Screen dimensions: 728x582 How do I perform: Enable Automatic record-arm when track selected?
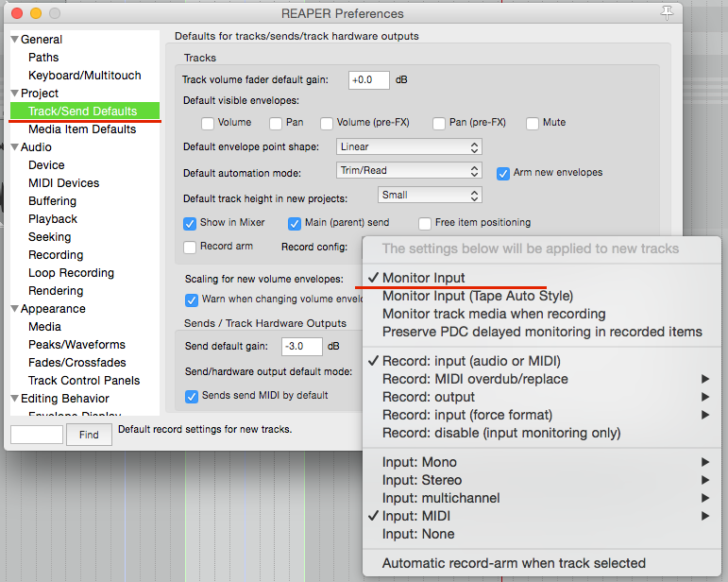pyautogui.click(x=542, y=563)
